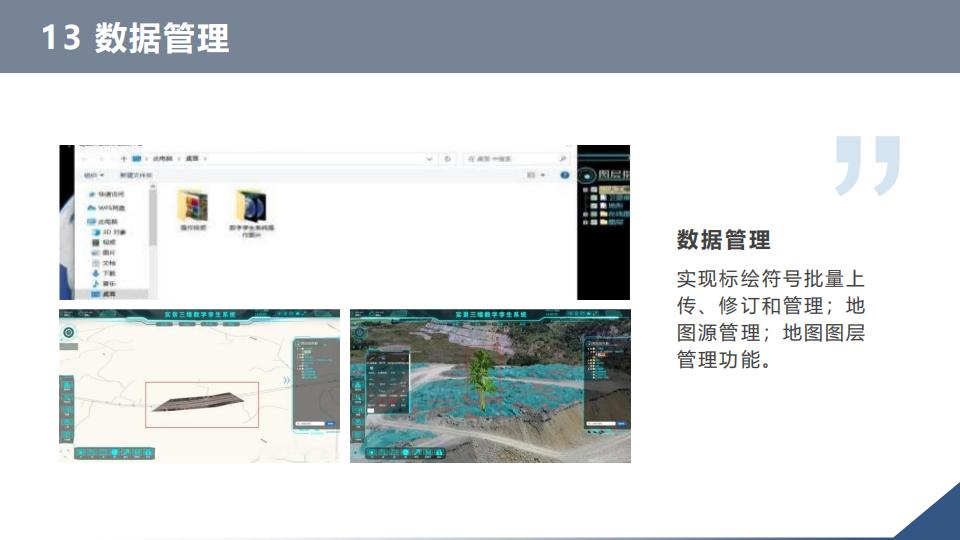Select WPS网盘 in explorer sidebar
The height and width of the screenshot is (540, 960).
(107, 208)
